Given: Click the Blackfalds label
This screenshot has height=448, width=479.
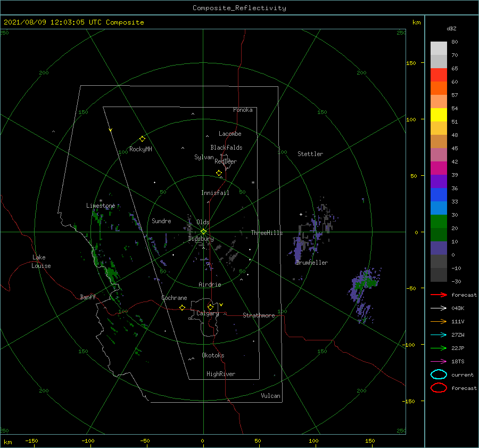Looking at the screenshot, I should (x=226, y=148).
